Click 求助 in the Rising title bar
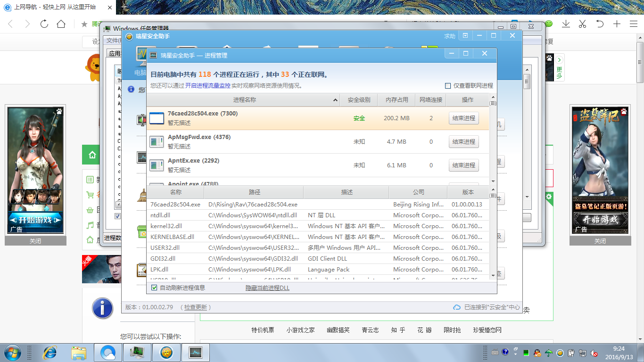Screen dimensions: 644x362 [x=450, y=36]
